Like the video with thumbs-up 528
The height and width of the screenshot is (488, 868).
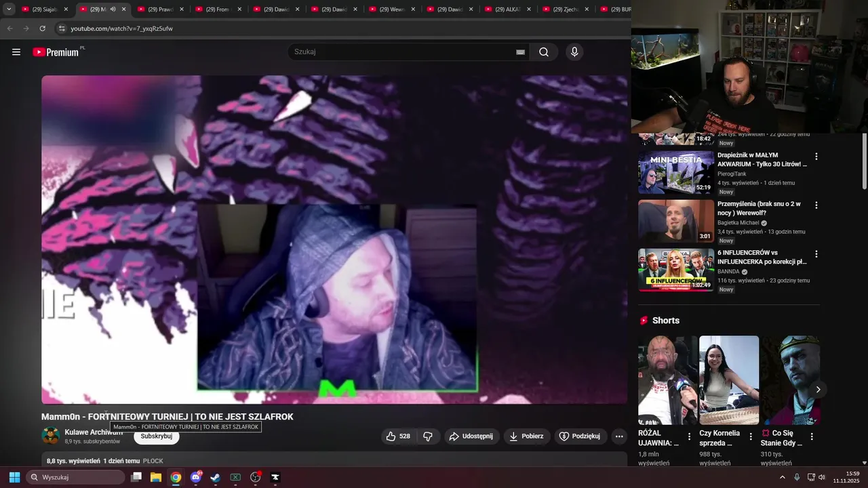pyautogui.click(x=398, y=436)
